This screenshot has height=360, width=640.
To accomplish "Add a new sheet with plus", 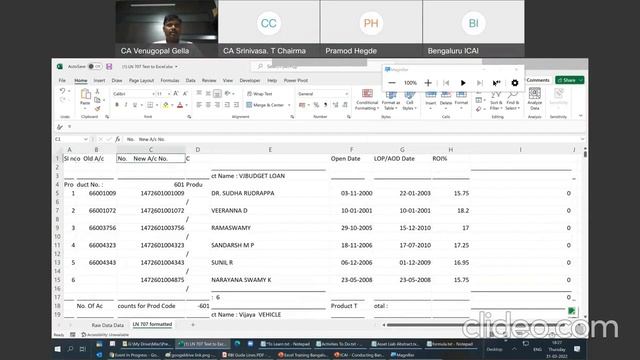I will point(193,325).
